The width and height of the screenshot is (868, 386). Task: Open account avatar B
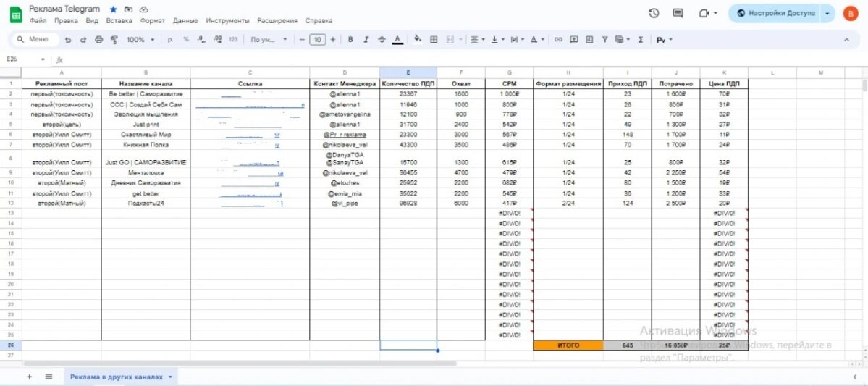pos(851,14)
